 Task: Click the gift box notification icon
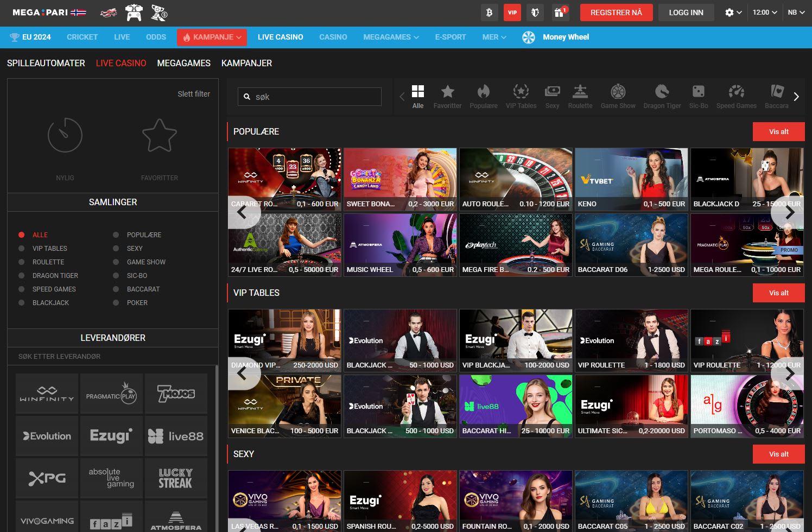pyautogui.click(x=560, y=12)
